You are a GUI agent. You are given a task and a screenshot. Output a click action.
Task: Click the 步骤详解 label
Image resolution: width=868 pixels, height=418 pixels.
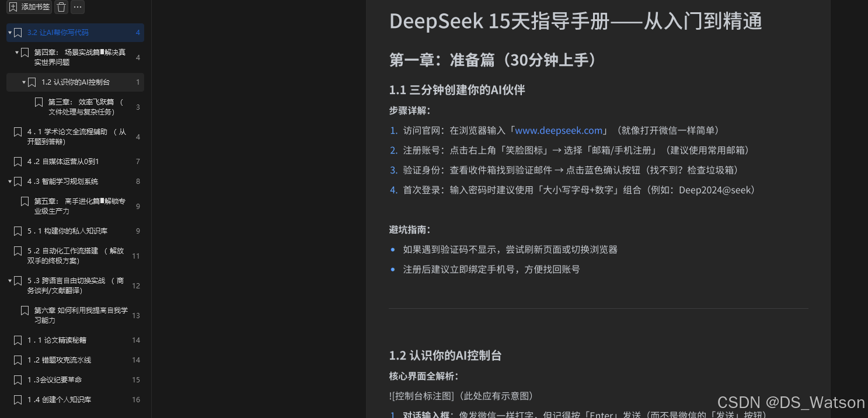410,111
